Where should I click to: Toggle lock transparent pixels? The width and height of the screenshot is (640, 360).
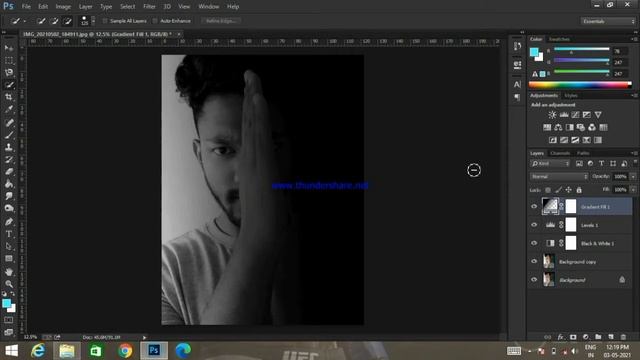pyautogui.click(x=548, y=190)
